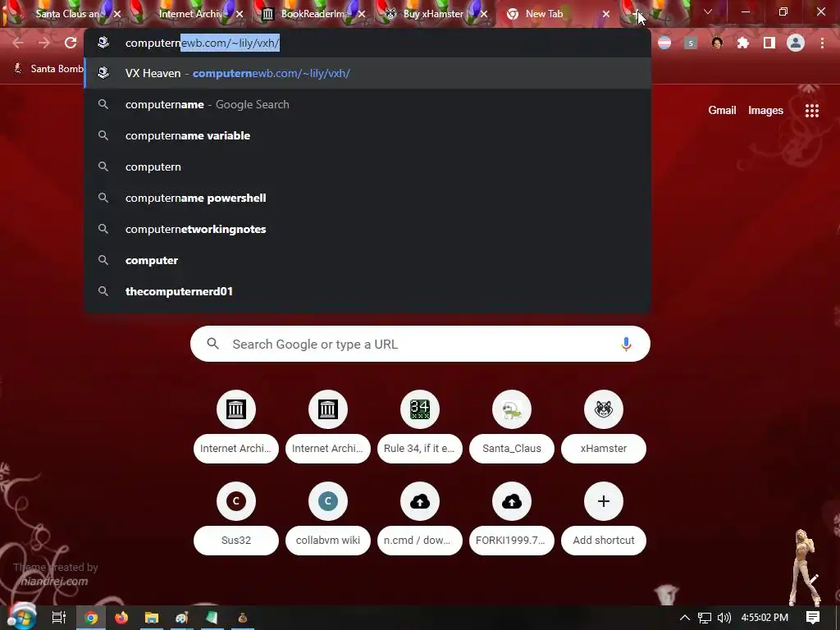Viewport: 840px width, 630px height.
Task: Open the Rule 34 shortcut tile
Action: pos(419,427)
